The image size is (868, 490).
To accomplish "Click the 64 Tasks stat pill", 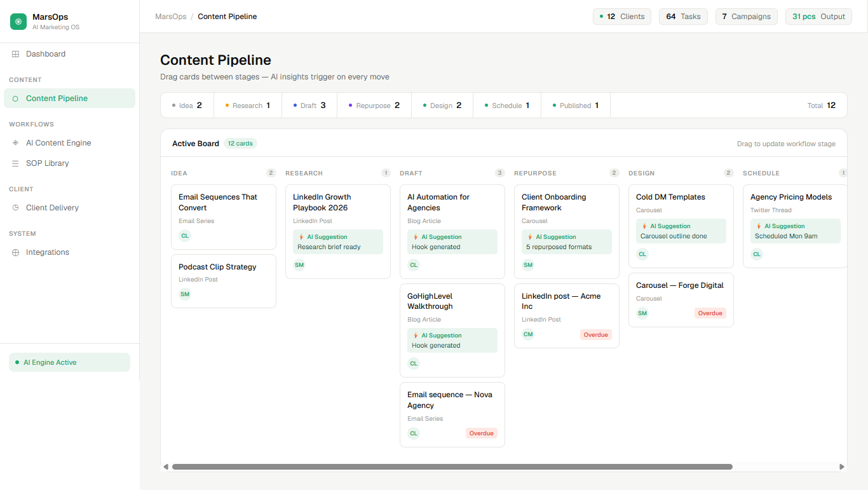I will (683, 17).
